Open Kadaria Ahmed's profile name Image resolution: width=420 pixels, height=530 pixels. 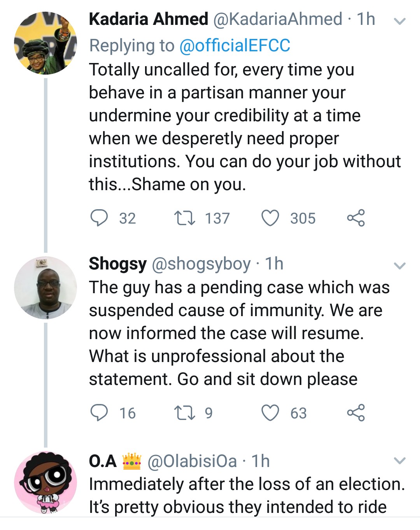tap(149, 19)
